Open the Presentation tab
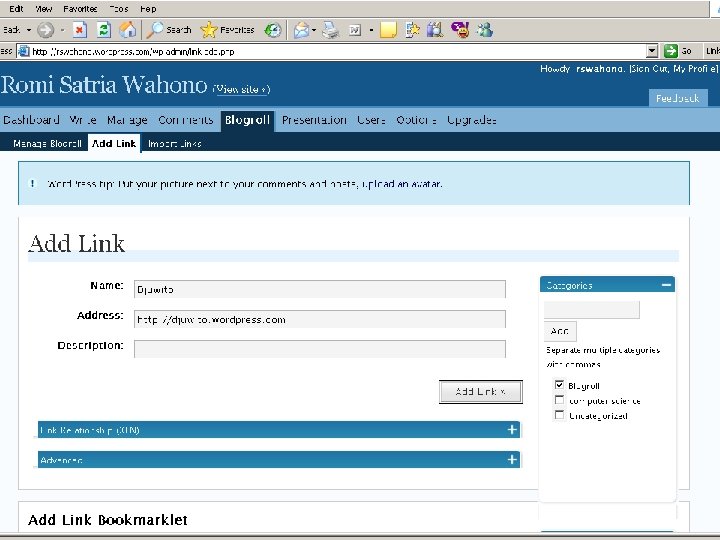Viewport: 720px width, 540px height. click(314, 120)
